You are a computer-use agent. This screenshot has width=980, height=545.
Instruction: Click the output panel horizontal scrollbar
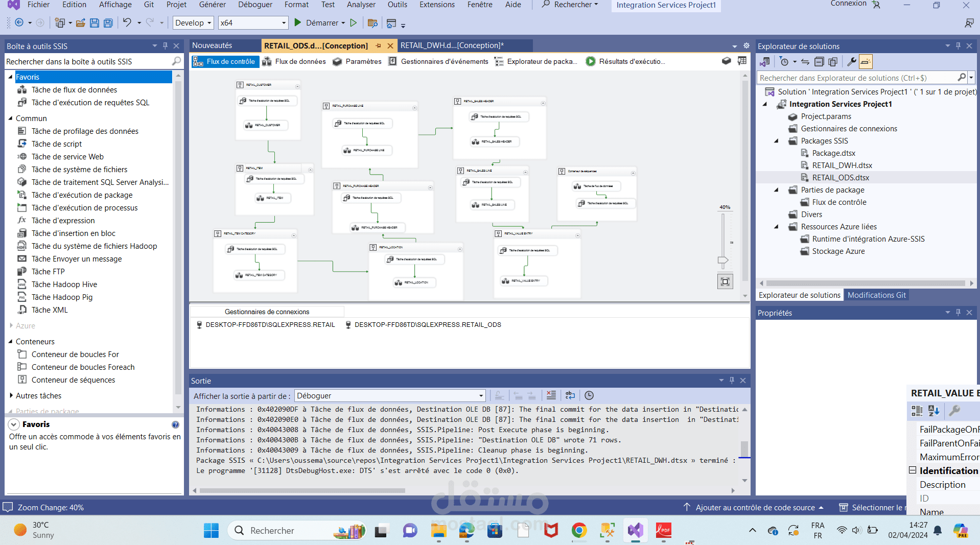click(302, 490)
